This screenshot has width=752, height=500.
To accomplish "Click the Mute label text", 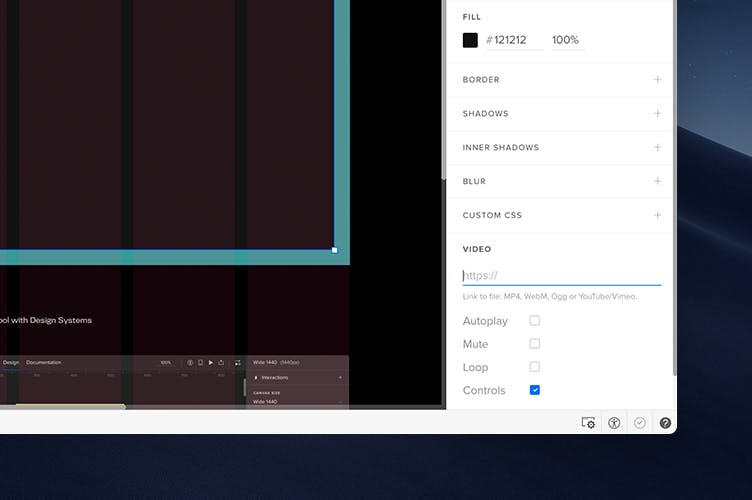I will click(475, 344).
